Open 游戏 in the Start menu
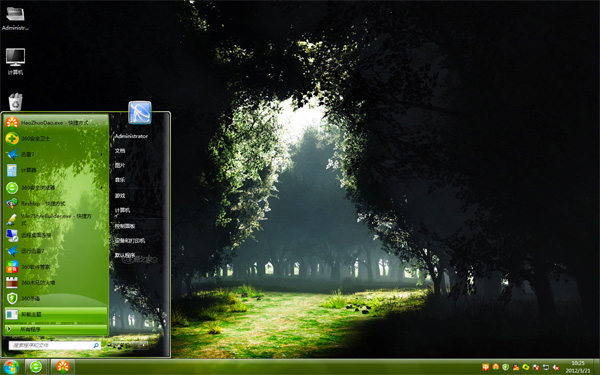 point(120,196)
